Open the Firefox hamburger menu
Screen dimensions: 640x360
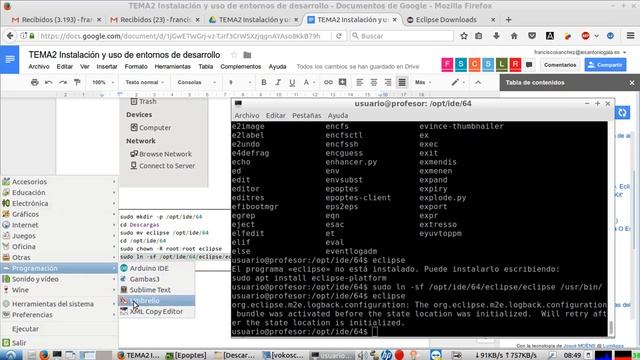[x=631, y=36]
